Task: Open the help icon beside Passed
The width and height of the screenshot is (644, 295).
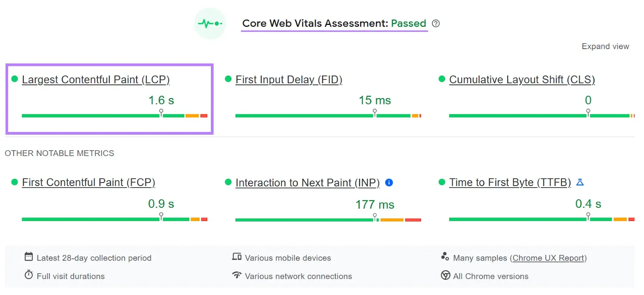Action: click(436, 24)
